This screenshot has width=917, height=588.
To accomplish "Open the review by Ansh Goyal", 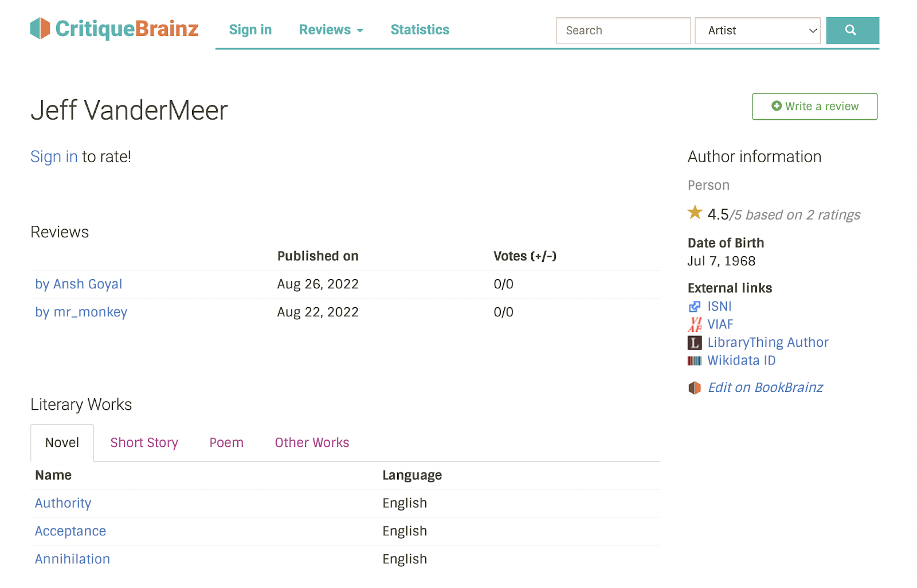I will (x=79, y=284).
